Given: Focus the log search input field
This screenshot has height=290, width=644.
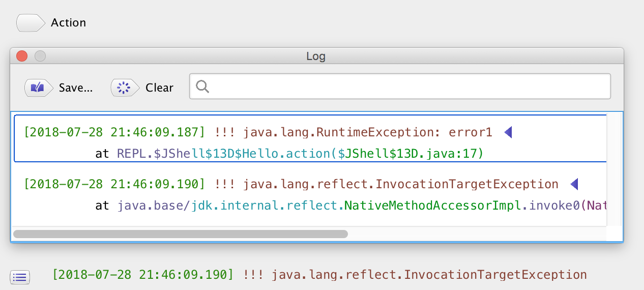Looking at the screenshot, I should pyautogui.click(x=407, y=87).
